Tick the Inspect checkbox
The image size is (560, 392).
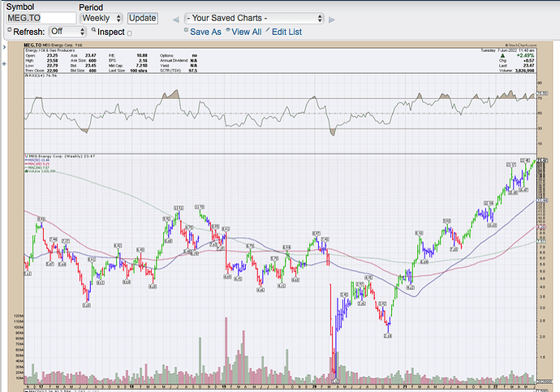(129, 33)
